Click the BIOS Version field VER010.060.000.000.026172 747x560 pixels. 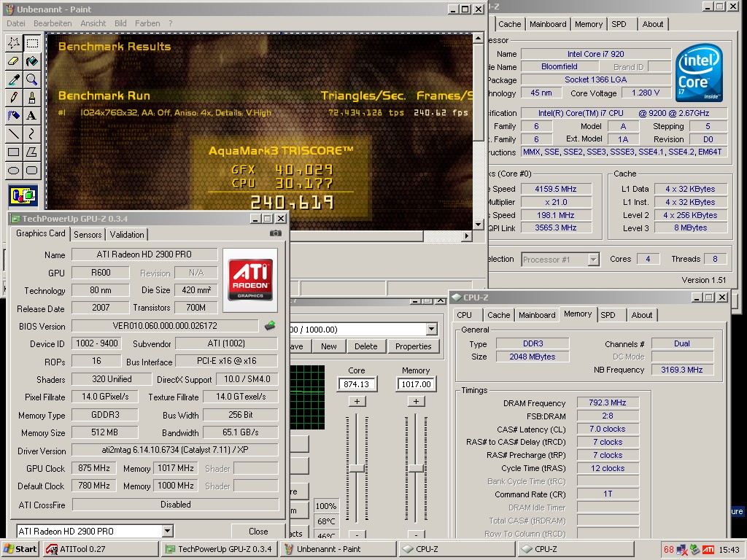click(x=165, y=326)
